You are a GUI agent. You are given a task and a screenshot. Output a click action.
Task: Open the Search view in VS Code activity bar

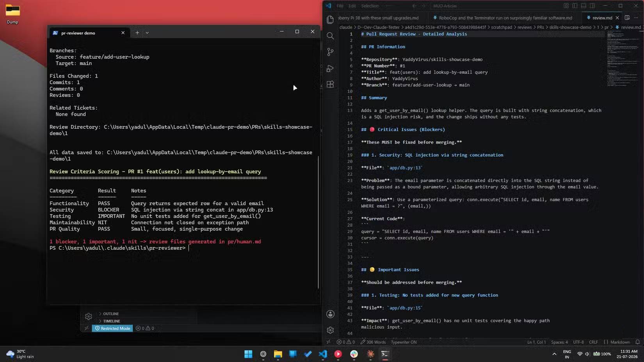[x=330, y=36]
